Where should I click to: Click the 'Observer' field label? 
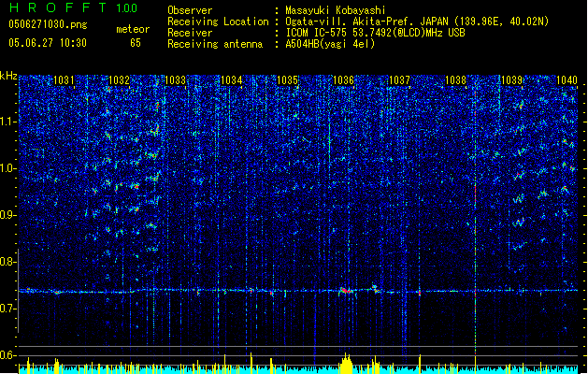point(190,10)
